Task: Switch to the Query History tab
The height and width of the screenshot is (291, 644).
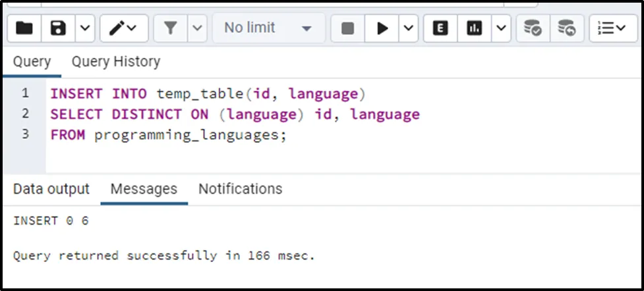Action: tap(115, 62)
